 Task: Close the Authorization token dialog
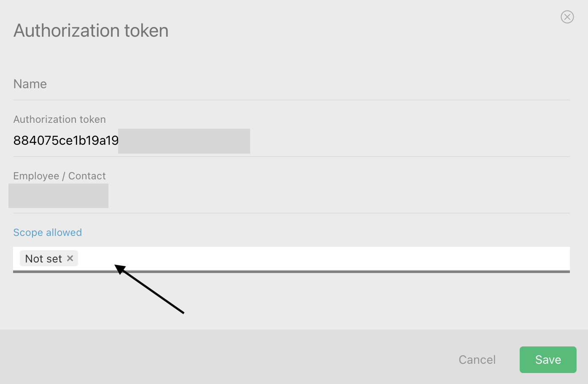coord(567,17)
